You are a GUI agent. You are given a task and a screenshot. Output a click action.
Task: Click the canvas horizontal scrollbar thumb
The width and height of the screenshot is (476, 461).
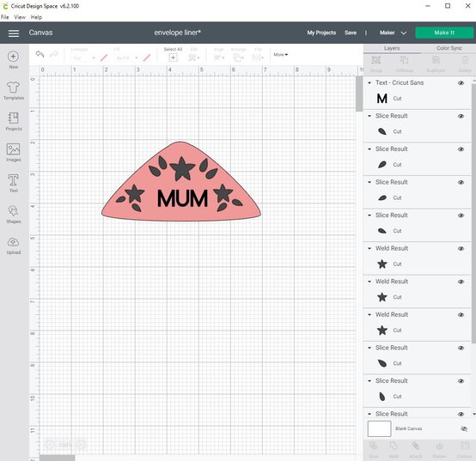coord(57,458)
